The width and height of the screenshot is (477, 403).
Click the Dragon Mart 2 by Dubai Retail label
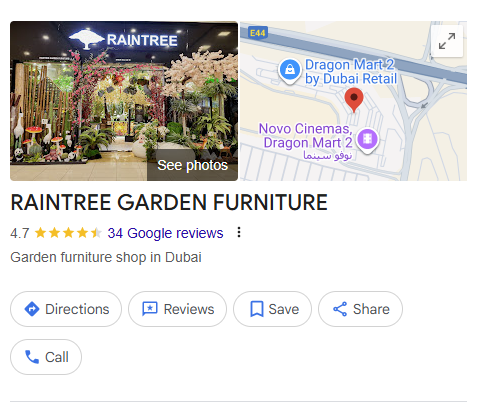[351, 72]
